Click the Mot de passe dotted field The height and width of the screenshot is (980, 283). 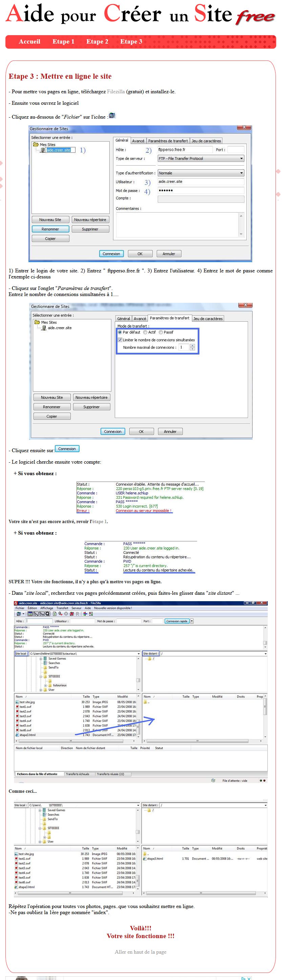pos(201,190)
